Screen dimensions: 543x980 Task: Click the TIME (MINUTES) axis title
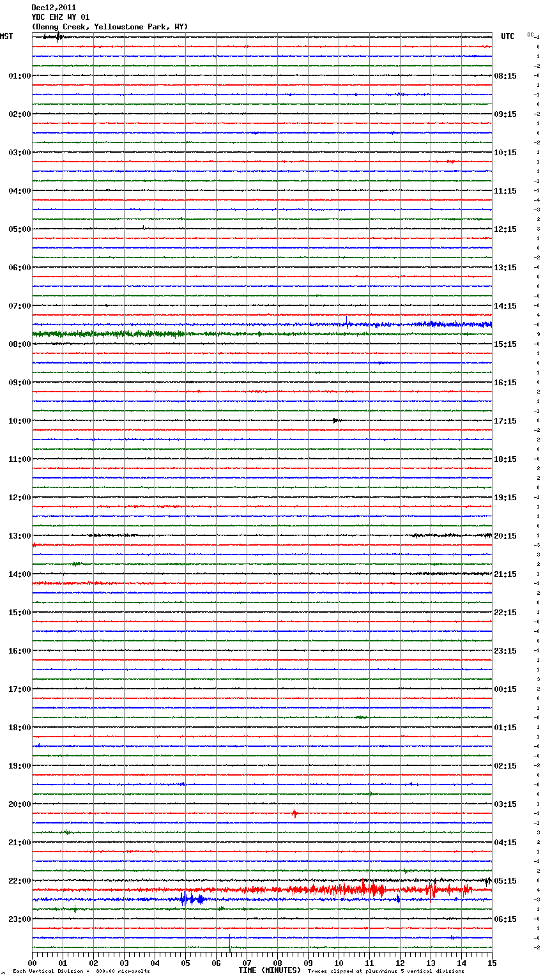point(270,970)
